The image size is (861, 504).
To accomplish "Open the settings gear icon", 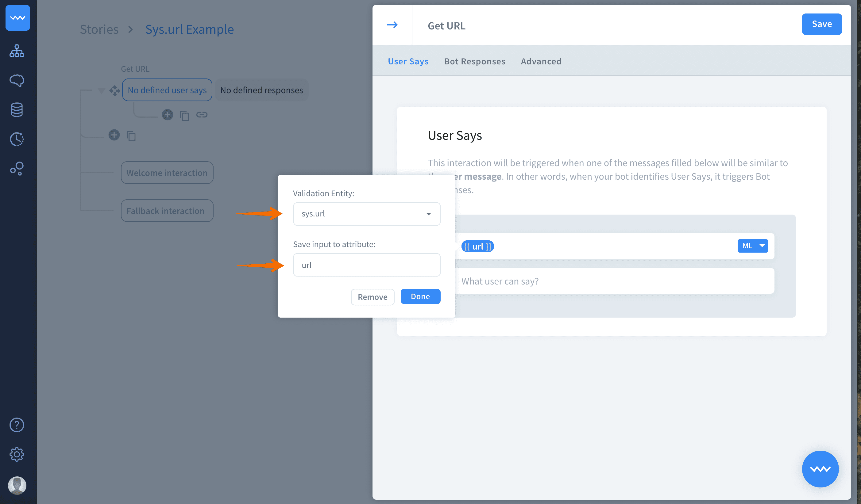I will click(x=17, y=454).
